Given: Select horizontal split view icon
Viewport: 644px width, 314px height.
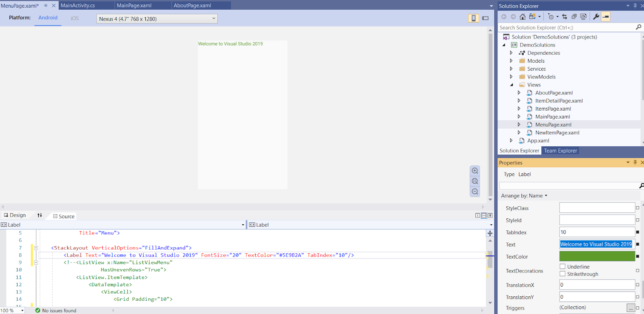Looking at the screenshot, I should click(484, 215).
